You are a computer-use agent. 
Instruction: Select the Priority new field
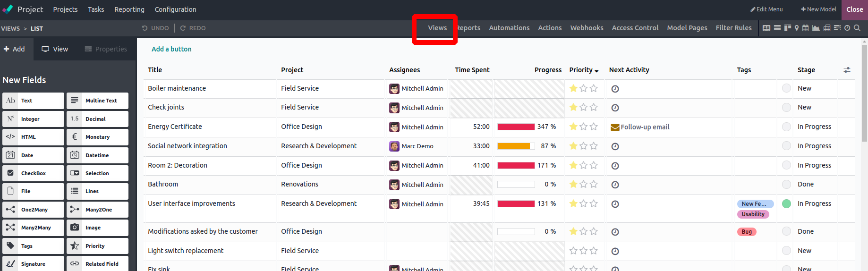click(97, 246)
